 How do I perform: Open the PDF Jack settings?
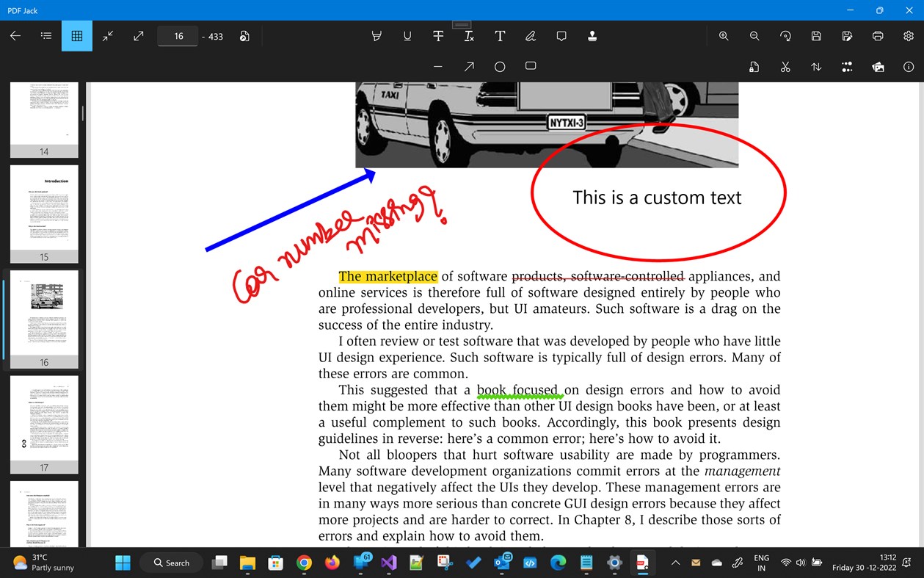(x=908, y=35)
